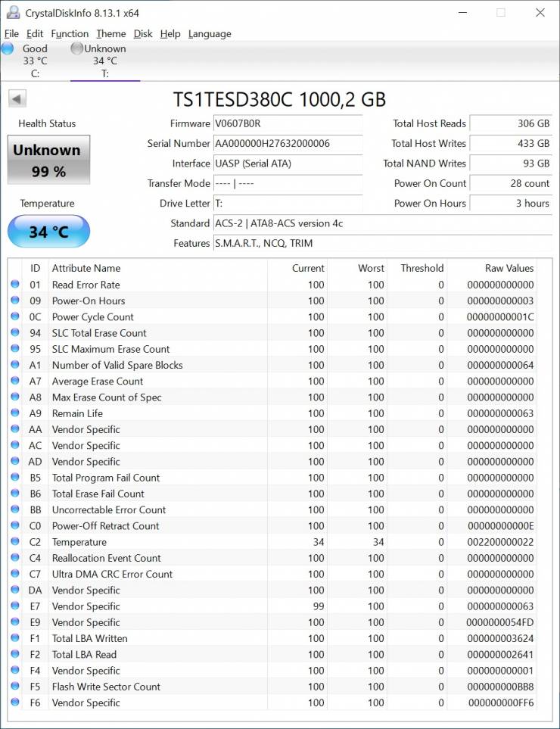The image size is (560, 729).
Task: Click the status dot of SLC Maximum Erase Count
Action: (x=15, y=348)
